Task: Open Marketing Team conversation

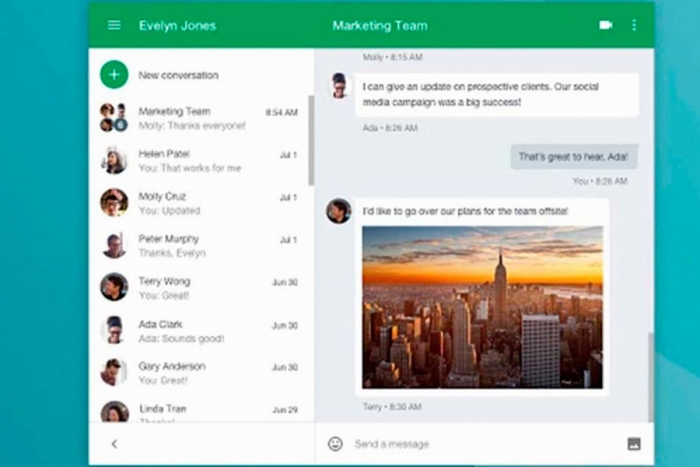Action: (199, 118)
